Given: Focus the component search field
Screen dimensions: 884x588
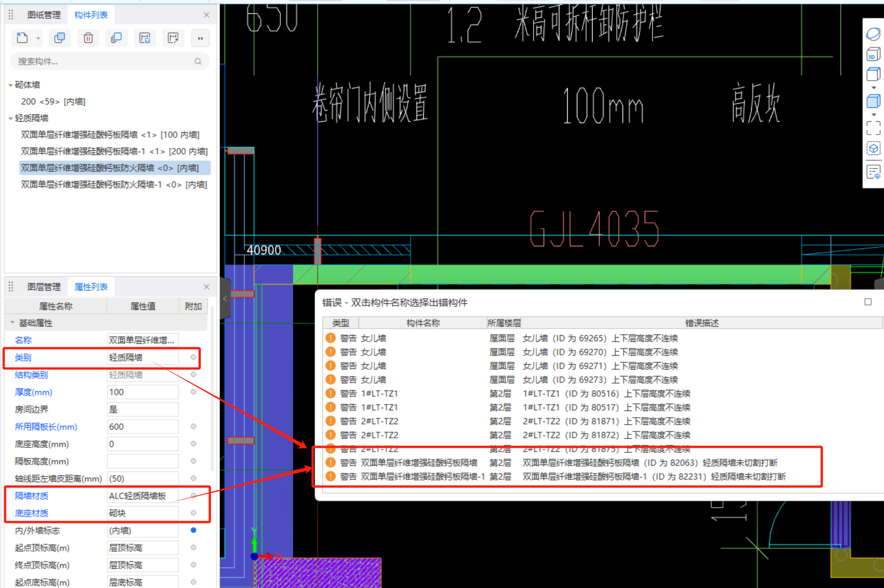Looking at the screenshot, I should pos(109,61).
